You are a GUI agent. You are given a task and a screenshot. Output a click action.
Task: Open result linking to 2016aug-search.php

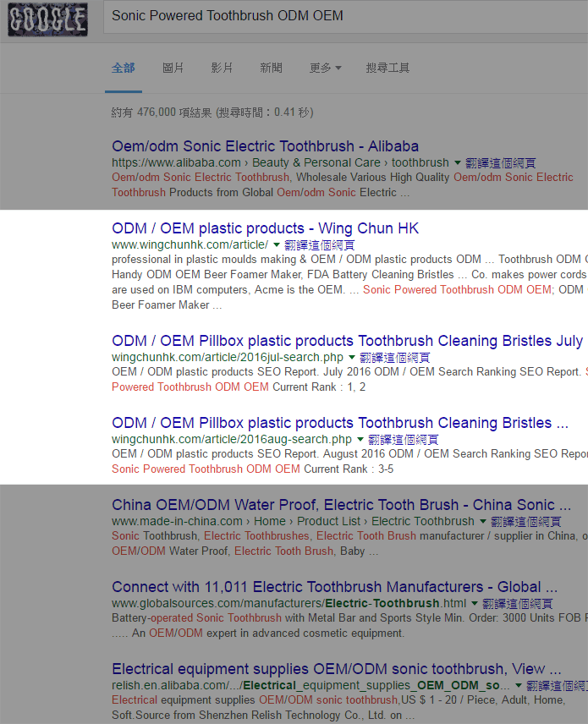point(340,423)
